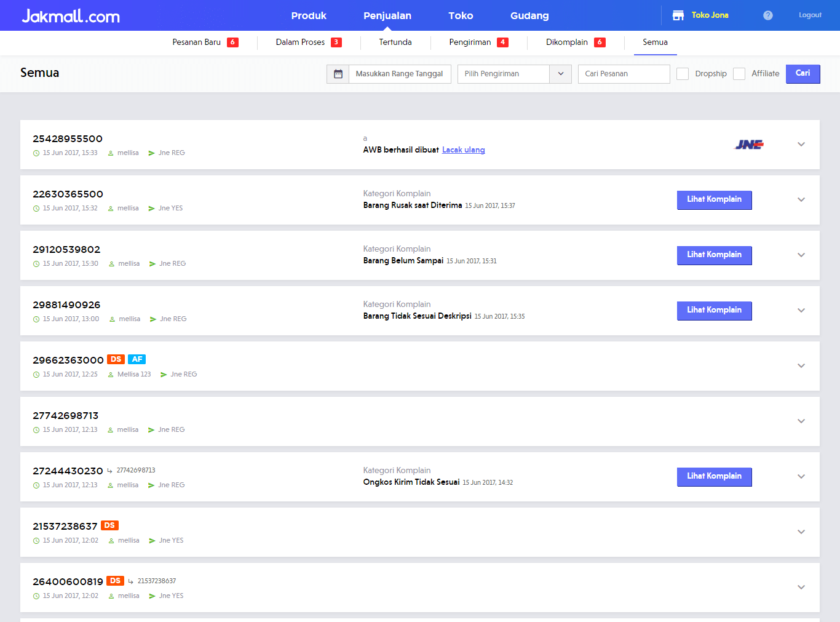
Task: Click the Cari search button
Action: coord(803,74)
